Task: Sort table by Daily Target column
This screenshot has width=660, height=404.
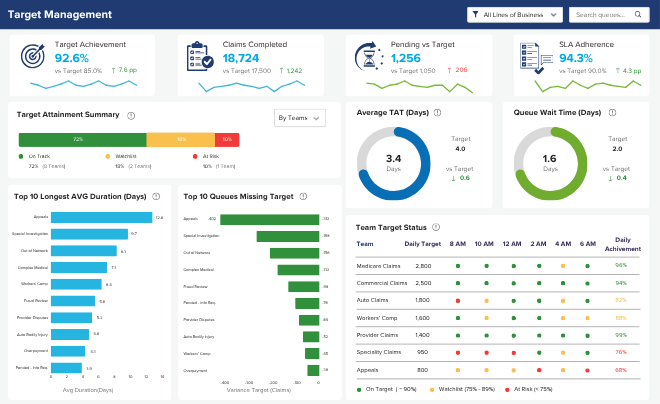Action: pyautogui.click(x=422, y=244)
